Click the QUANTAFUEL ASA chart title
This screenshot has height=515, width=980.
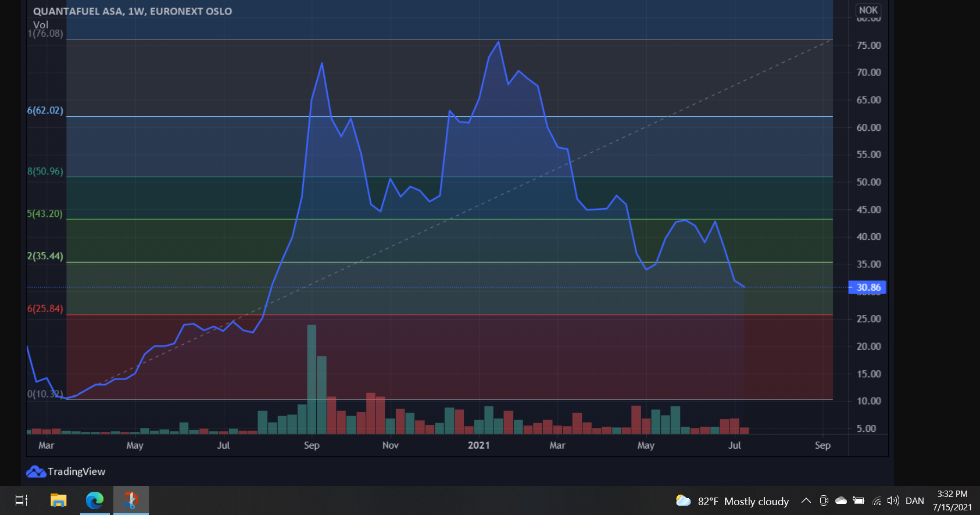[133, 11]
